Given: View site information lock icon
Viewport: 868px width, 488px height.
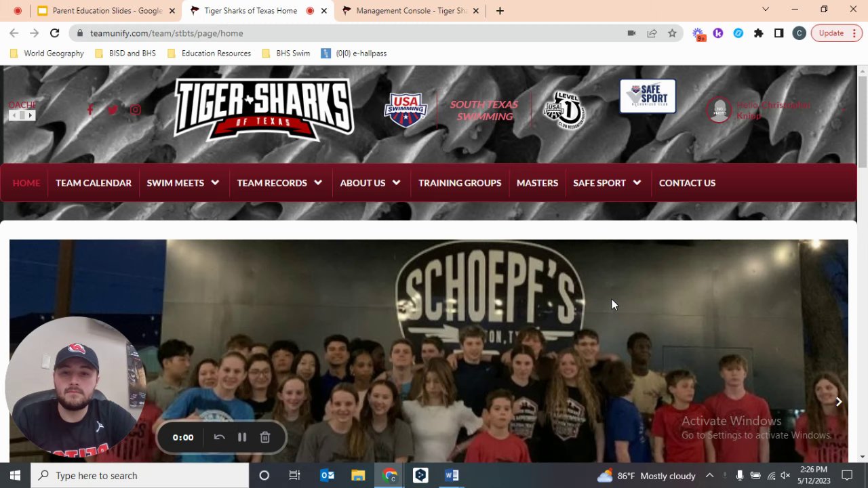Looking at the screenshot, I should point(80,33).
